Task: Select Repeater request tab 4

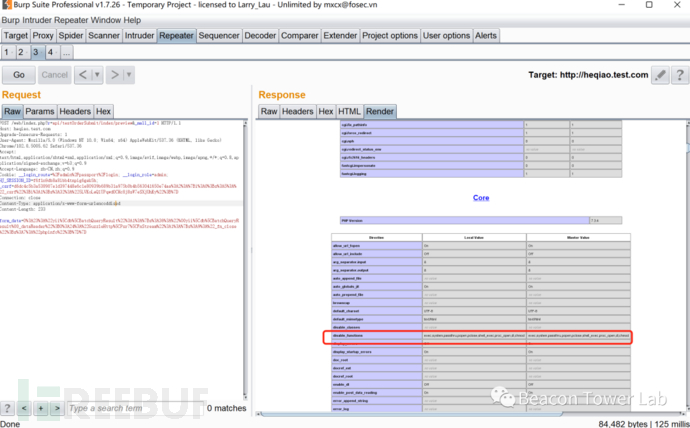Action: click(x=51, y=52)
